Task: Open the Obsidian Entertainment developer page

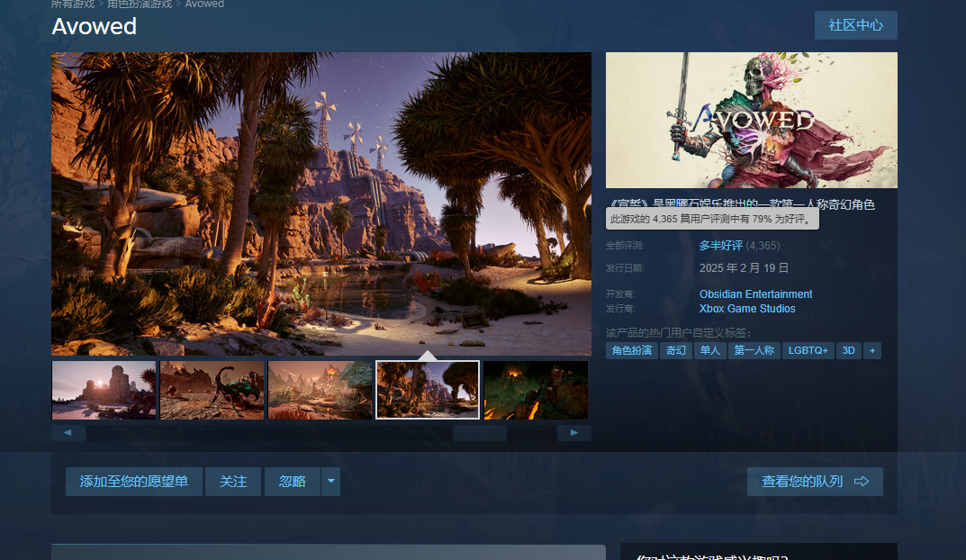Action: tap(755, 294)
